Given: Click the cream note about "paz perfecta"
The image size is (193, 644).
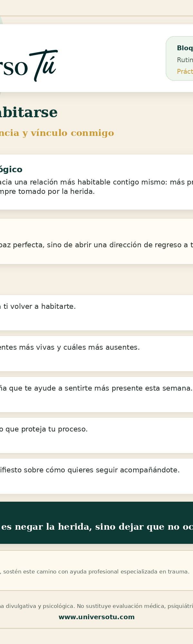Looking at the screenshot, I should point(96,241).
